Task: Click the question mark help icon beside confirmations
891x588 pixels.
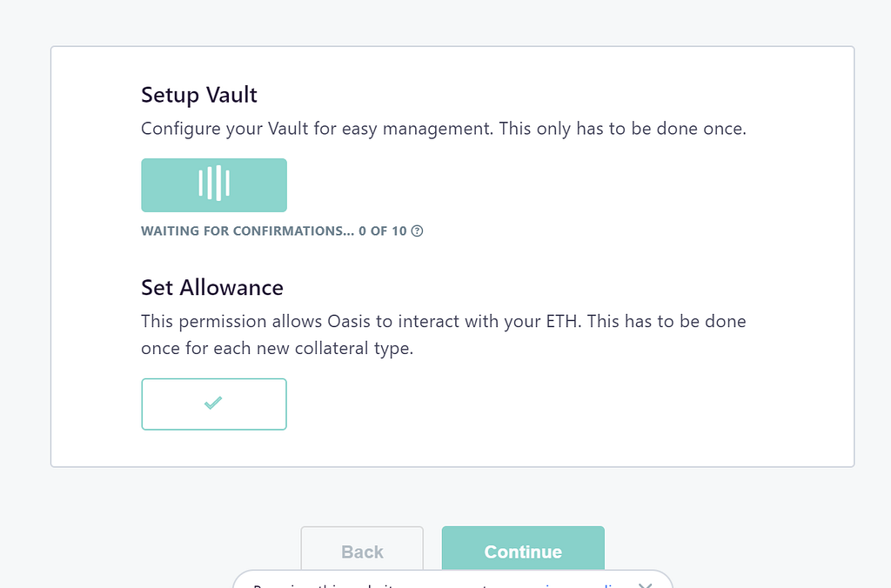Action: tap(418, 231)
